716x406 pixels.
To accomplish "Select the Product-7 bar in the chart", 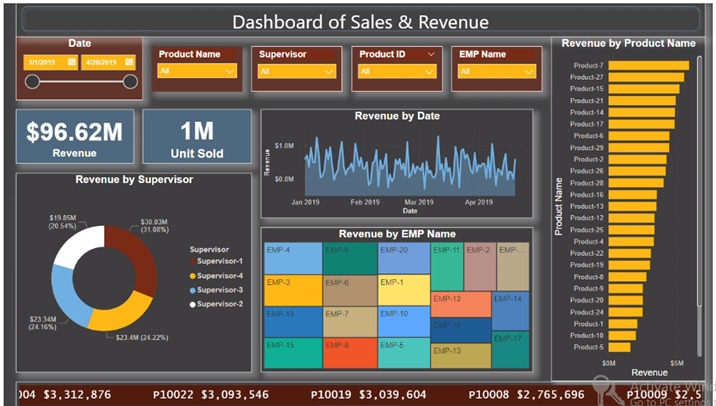I will (648, 66).
